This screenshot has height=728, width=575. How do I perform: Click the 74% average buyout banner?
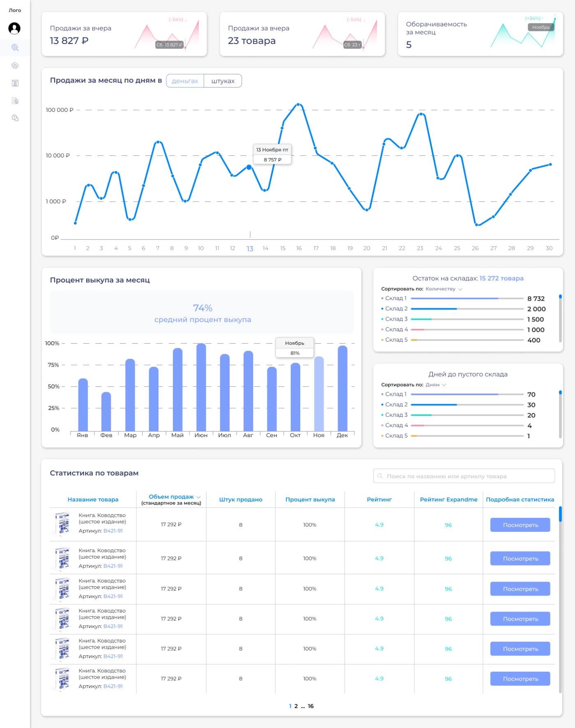pos(202,312)
